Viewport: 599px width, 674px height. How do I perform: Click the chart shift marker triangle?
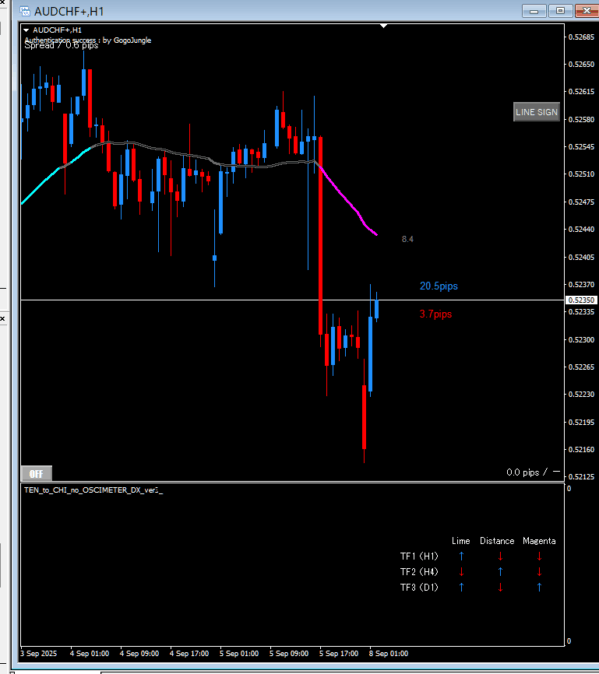point(384,26)
